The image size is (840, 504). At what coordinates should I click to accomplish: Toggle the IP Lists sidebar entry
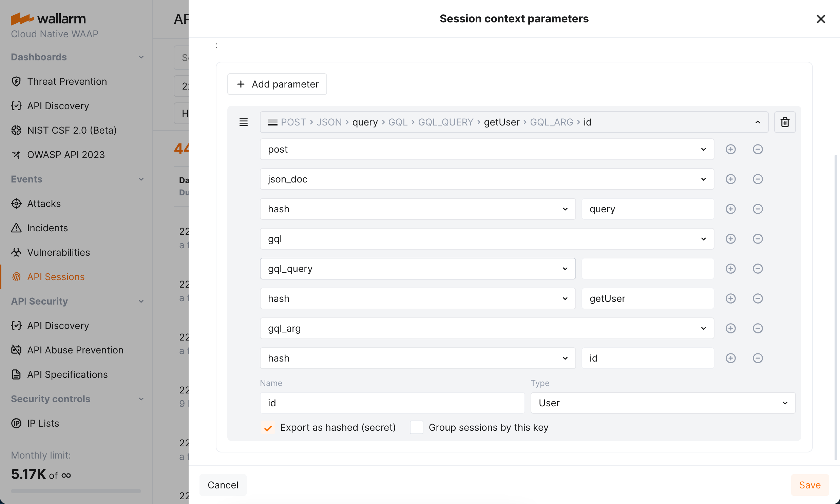43,423
